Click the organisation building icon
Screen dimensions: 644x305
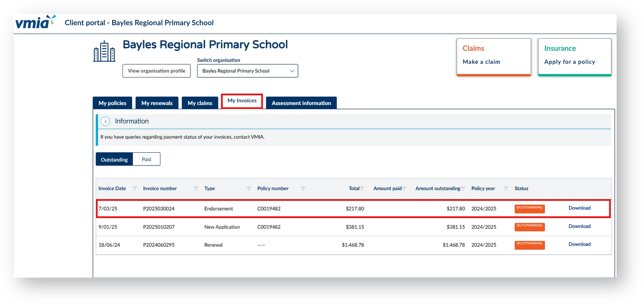[x=104, y=51]
